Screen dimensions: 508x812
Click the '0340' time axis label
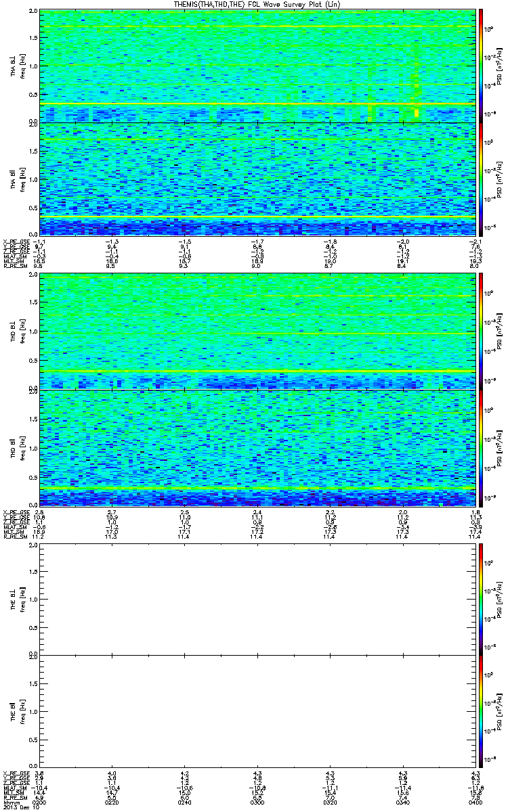click(x=402, y=801)
